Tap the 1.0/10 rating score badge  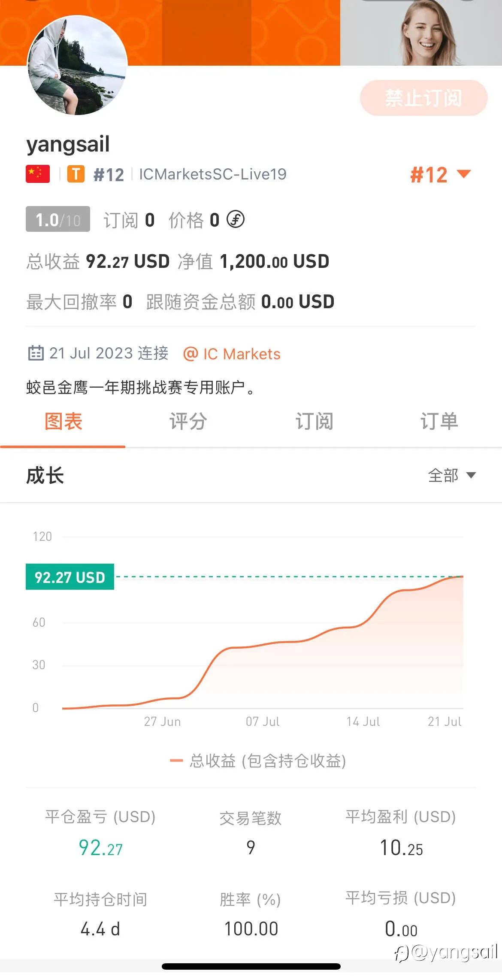(58, 219)
